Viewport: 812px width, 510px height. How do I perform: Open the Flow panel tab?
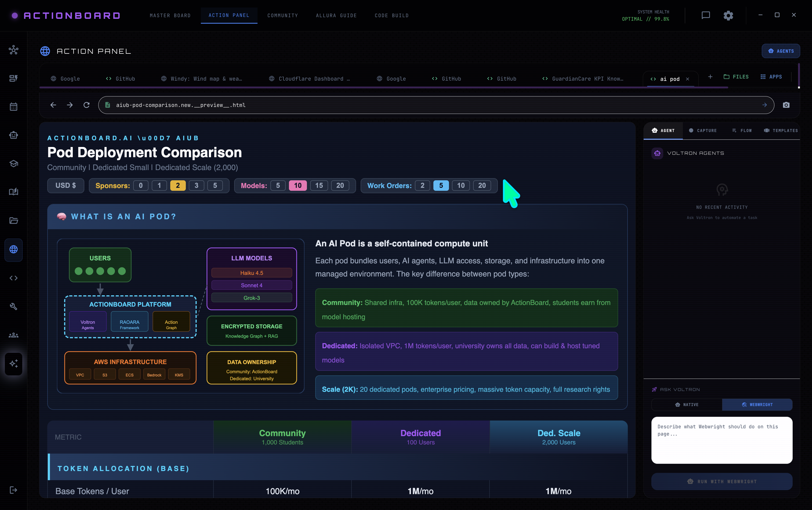coord(742,131)
